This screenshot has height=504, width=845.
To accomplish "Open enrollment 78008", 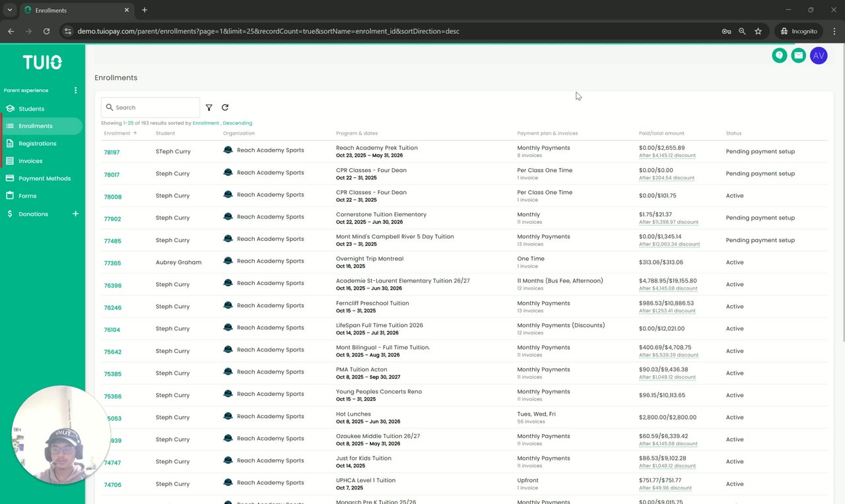I will click(112, 197).
